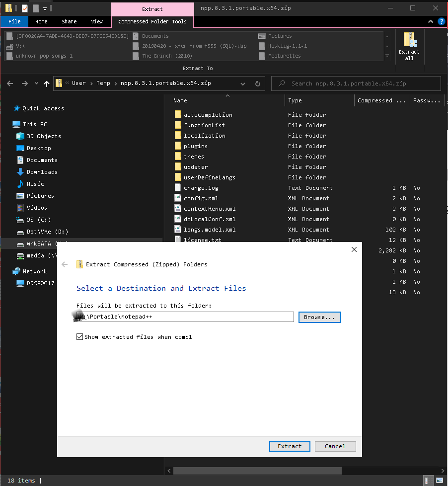Screen dimensions: 448x486
Task: Expand the Extract To gallery more arrow
Action: pos(387,56)
